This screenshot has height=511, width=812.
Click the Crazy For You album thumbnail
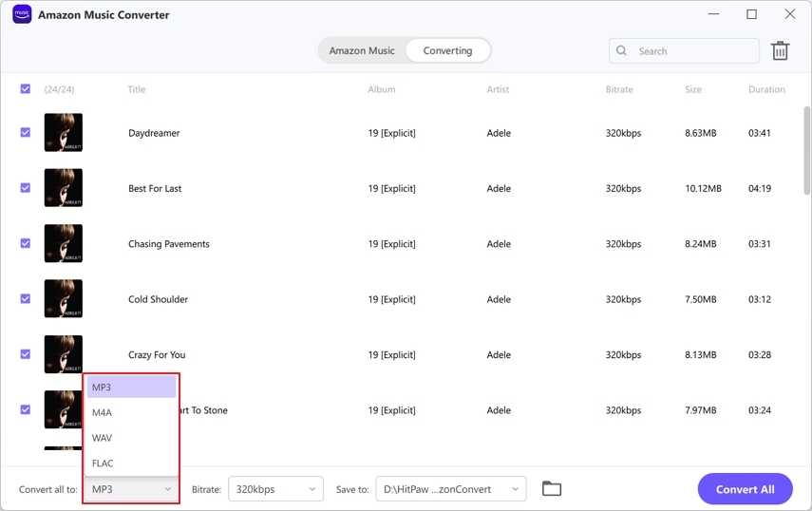(x=64, y=354)
